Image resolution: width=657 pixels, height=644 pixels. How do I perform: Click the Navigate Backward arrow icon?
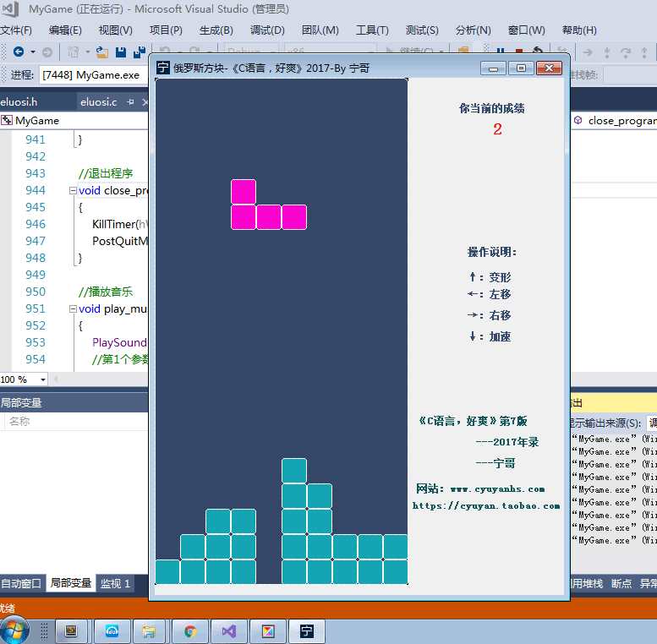tap(19, 52)
